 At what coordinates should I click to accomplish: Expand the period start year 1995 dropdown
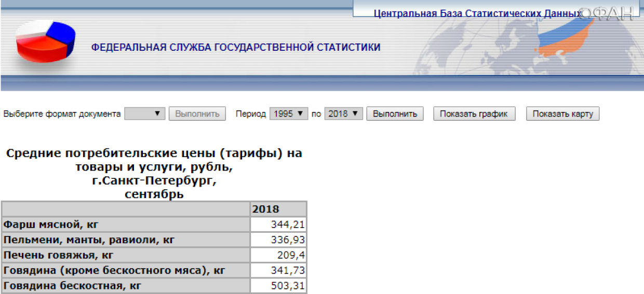point(289,114)
